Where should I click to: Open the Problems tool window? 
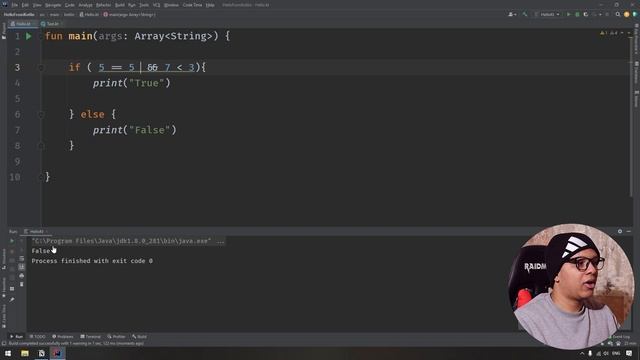coord(63,337)
